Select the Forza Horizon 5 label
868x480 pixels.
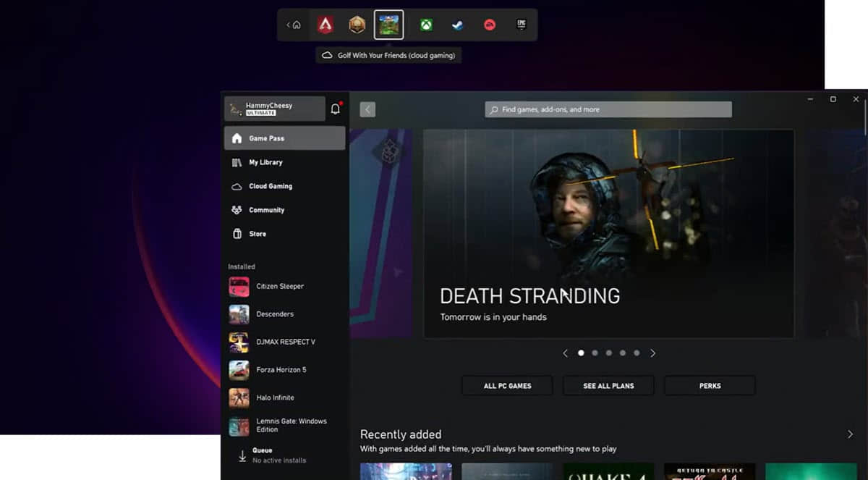[281, 370]
